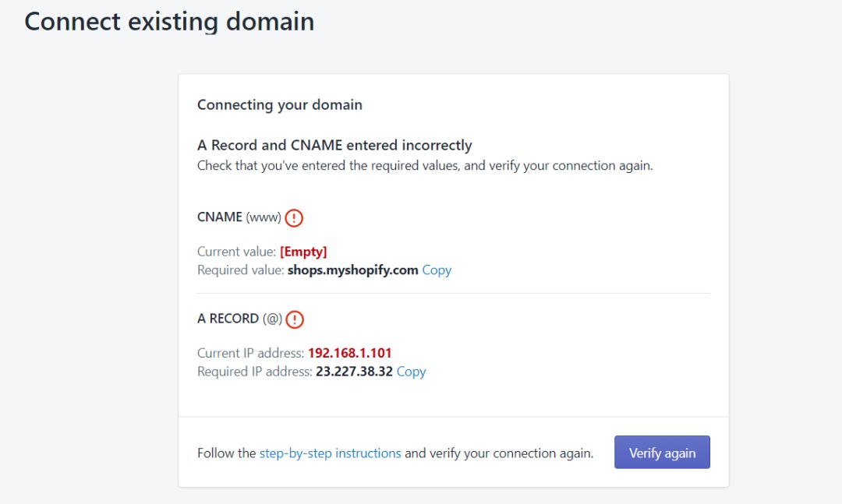Screen dimensions: 842x504
Task: Click the 'Current IP address:' label
Action: pos(250,353)
